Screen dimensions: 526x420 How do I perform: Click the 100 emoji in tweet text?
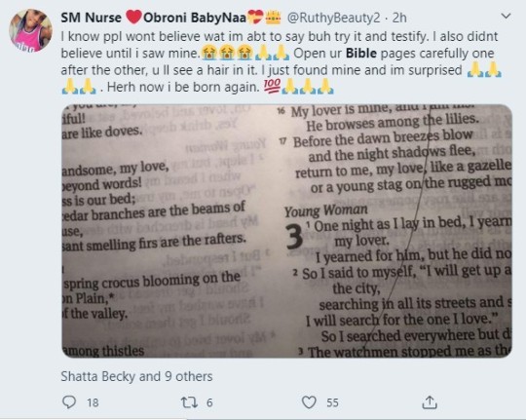(272, 87)
